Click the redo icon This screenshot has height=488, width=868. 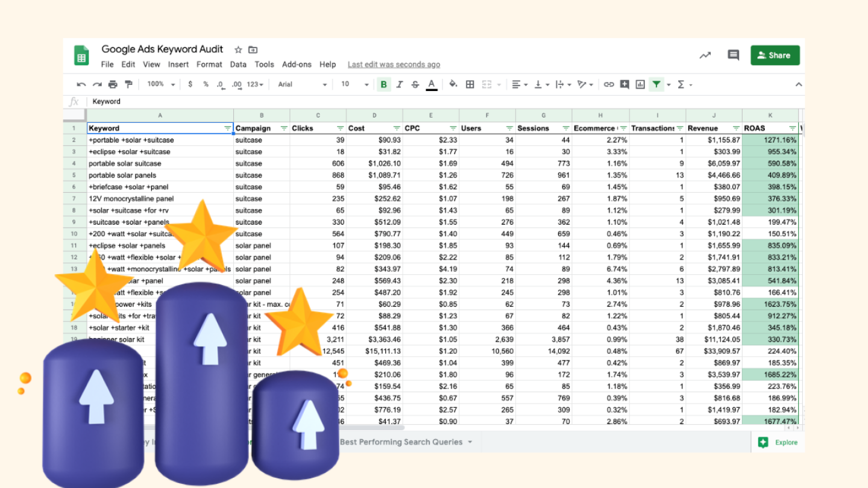(97, 84)
